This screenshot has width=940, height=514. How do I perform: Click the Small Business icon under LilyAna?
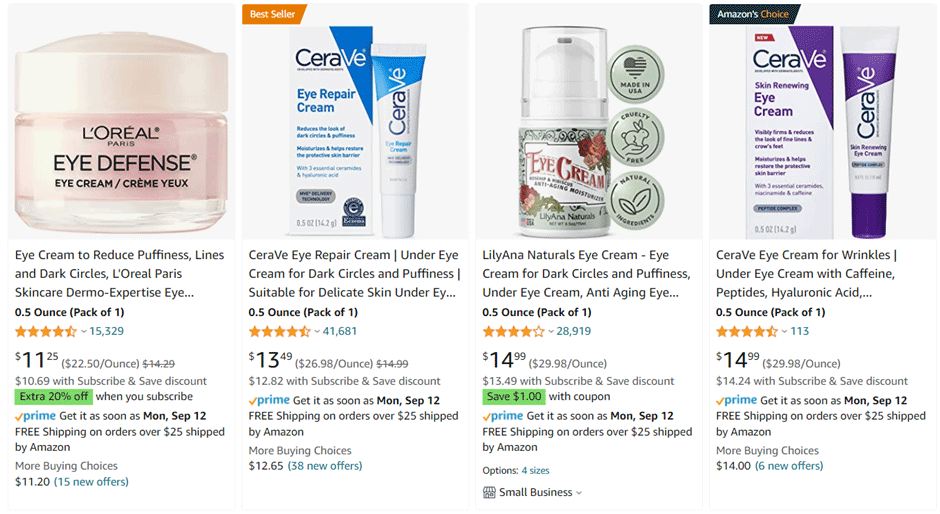pyautogui.click(x=489, y=492)
